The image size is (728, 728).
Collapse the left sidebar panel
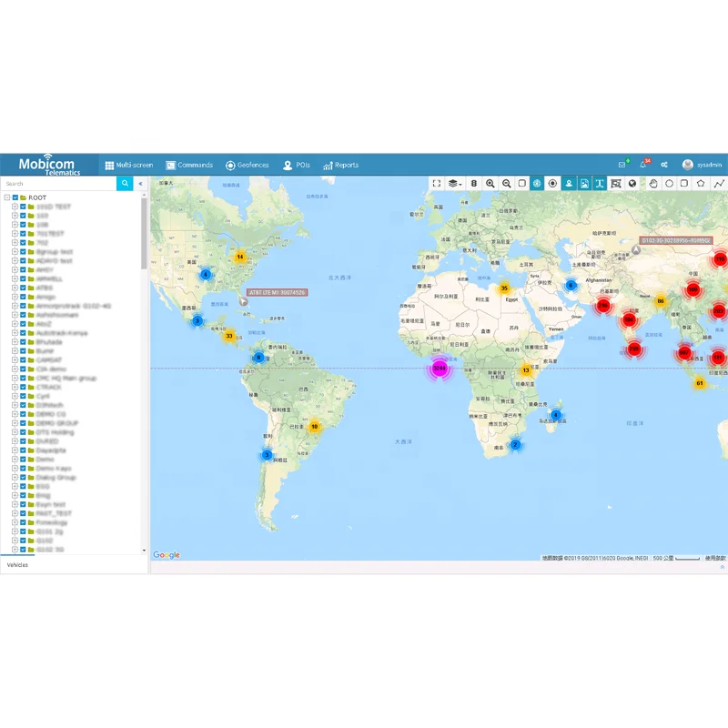click(140, 184)
